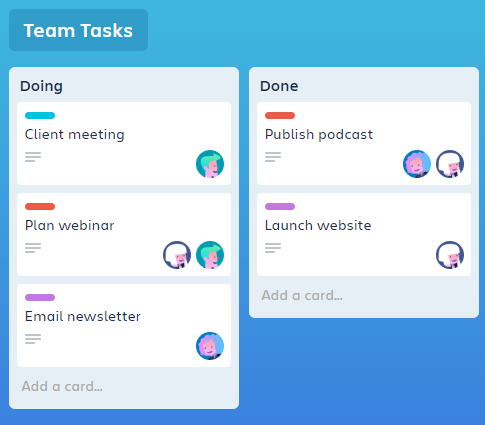Screen dimensions: 485x425
Task: Click the description icon on Publish podcast card
Action: point(273,157)
